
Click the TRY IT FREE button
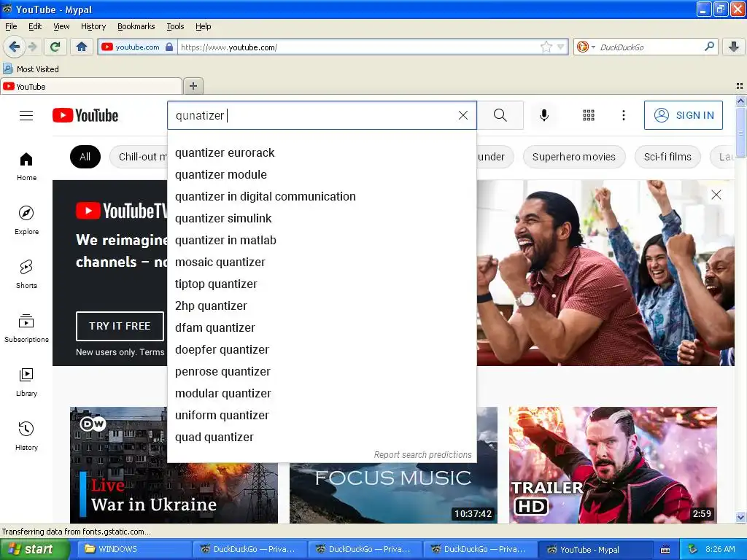120,326
